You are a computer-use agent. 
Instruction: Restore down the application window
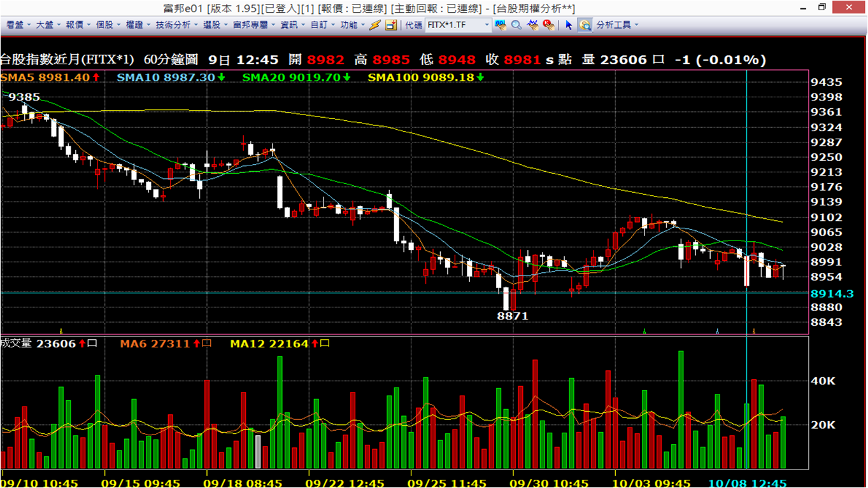click(822, 7)
